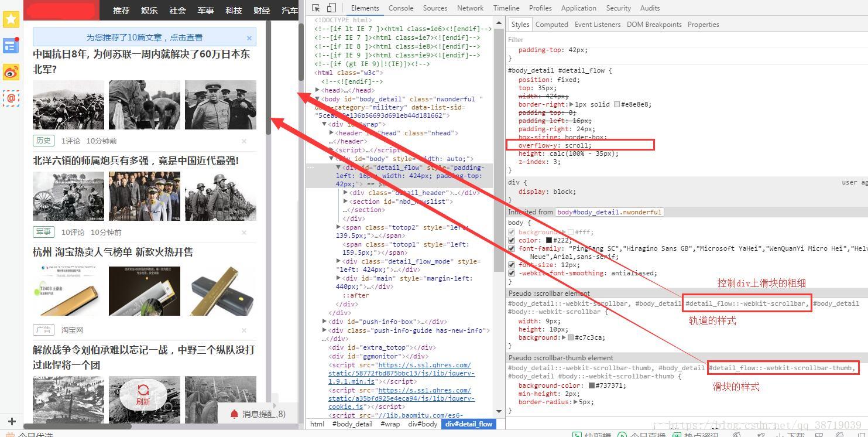Viewport: 868px width, 437px height.
Task: Click the #222 color swatch
Action: pyautogui.click(x=549, y=240)
